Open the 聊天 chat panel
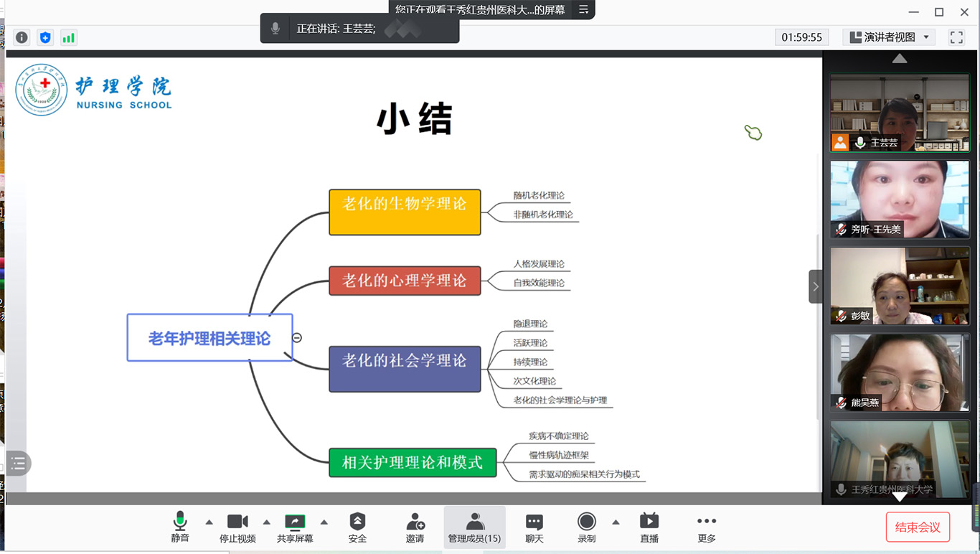The height and width of the screenshot is (554, 980). (534, 527)
